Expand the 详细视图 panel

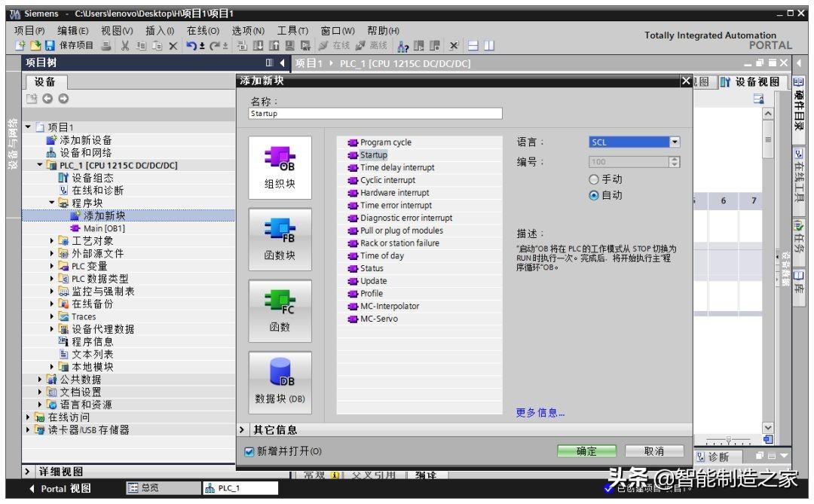[x=28, y=472]
